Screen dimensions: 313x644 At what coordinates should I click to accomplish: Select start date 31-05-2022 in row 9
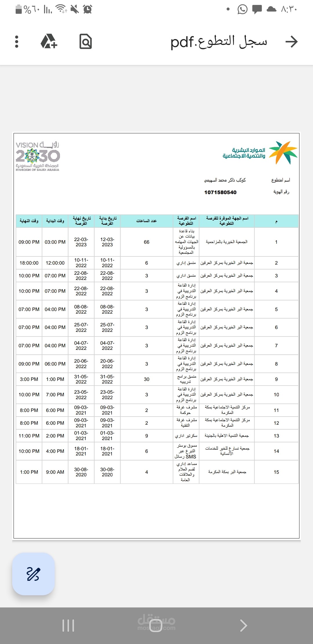pyautogui.click(x=107, y=379)
